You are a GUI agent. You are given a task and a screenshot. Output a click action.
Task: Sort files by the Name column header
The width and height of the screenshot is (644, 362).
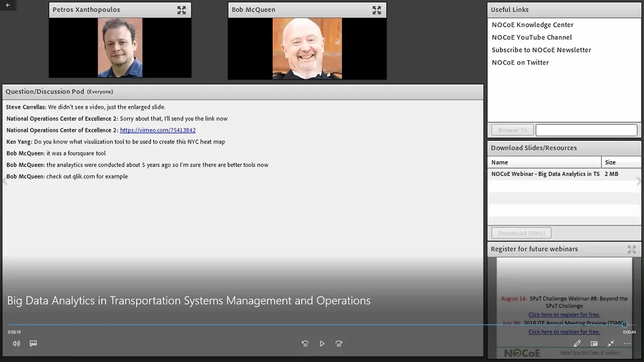click(544, 162)
